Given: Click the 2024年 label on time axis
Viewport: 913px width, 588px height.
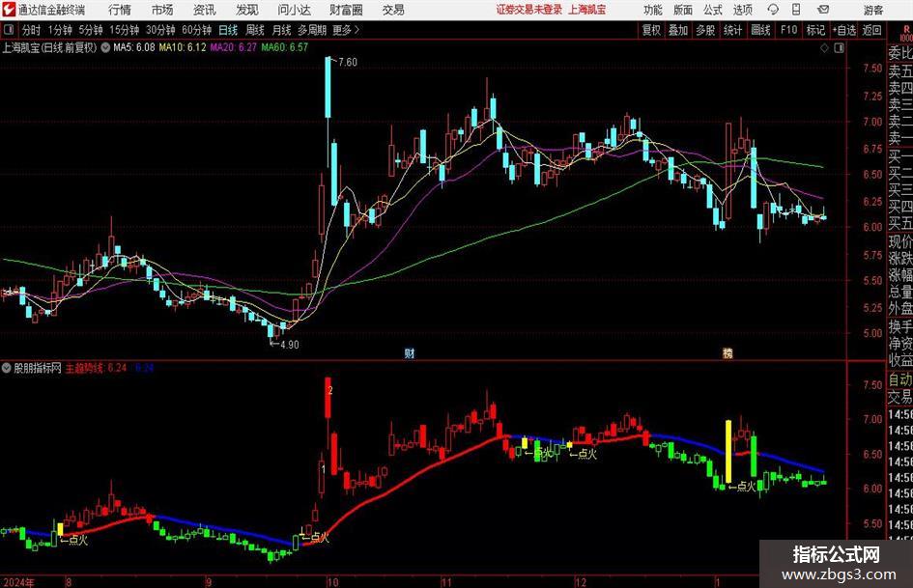Looking at the screenshot, I should (19, 582).
